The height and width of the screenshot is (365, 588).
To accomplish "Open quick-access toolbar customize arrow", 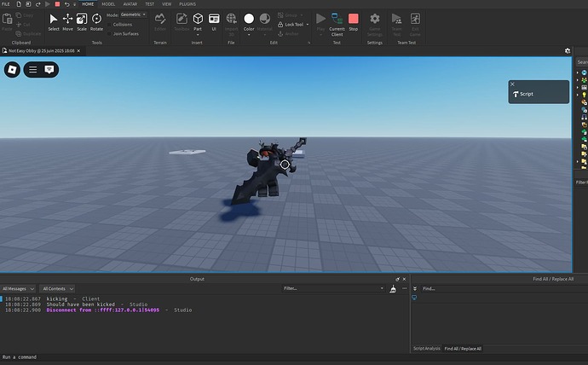I will [74, 4].
